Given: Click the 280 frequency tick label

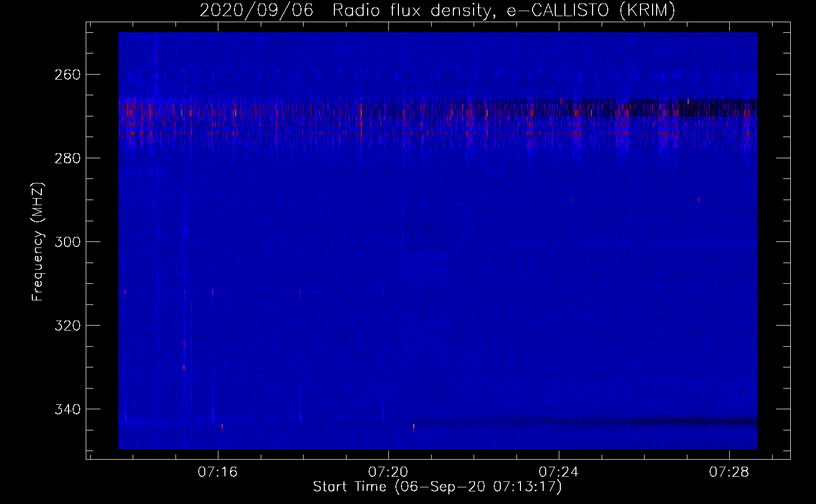Looking at the screenshot, I should (68, 158).
